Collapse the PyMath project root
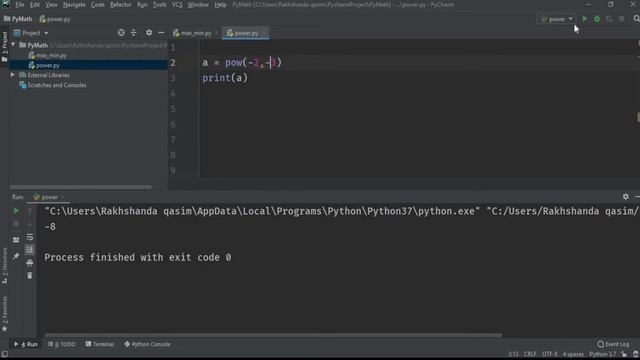 [13, 45]
